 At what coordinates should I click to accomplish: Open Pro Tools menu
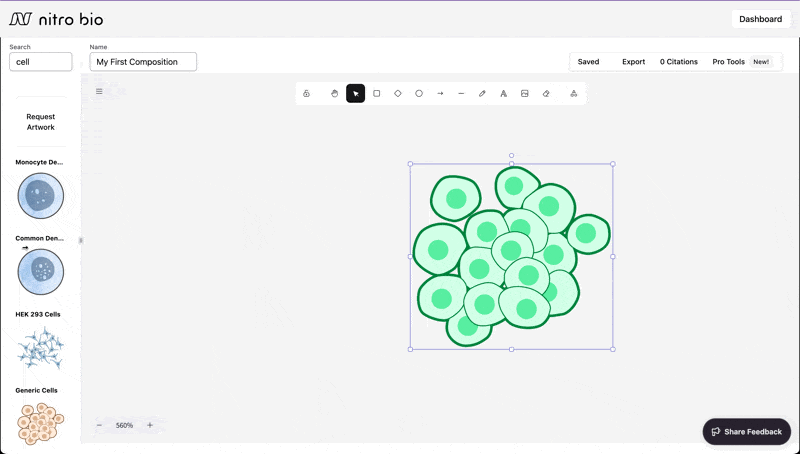pos(728,62)
